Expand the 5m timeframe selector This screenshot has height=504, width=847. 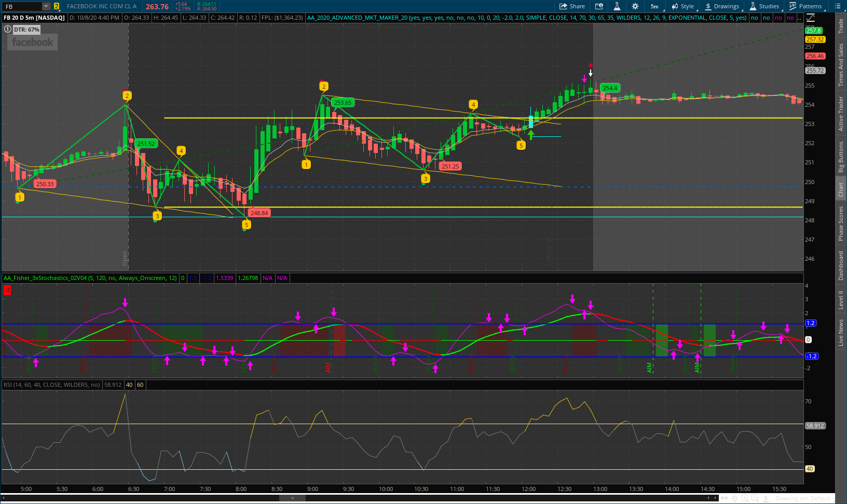tap(655, 6)
